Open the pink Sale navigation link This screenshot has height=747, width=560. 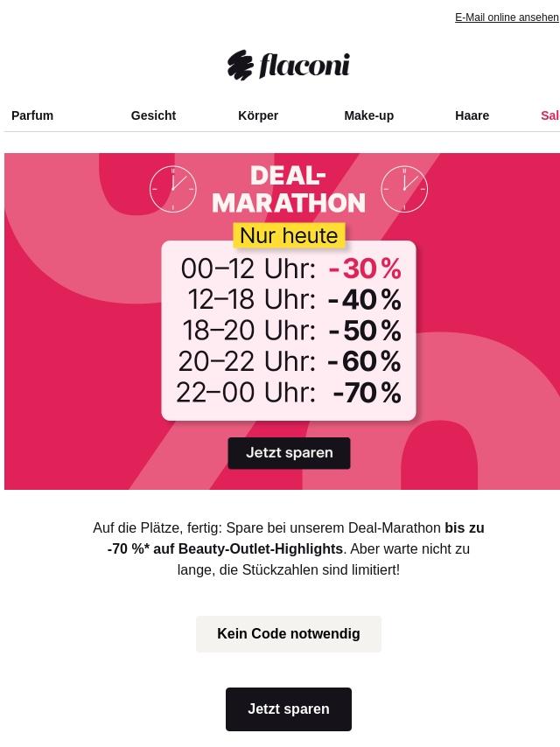point(550,115)
